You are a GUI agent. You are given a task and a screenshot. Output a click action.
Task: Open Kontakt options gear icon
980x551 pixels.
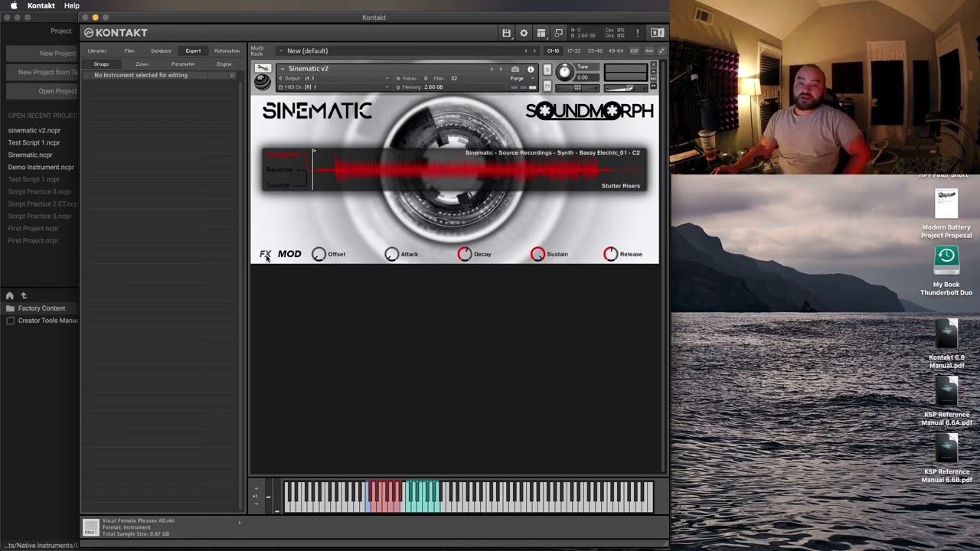click(x=524, y=33)
